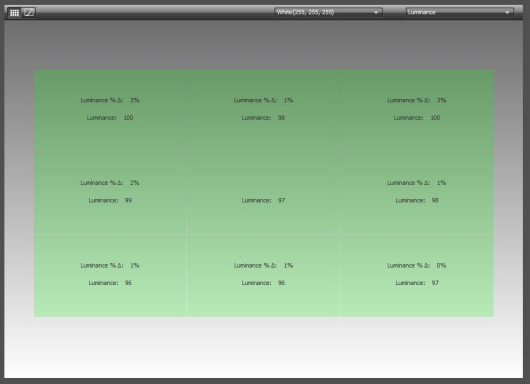Click the 1% luminance delta in the top-center cell
The width and height of the screenshot is (530, 384).
click(x=288, y=100)
